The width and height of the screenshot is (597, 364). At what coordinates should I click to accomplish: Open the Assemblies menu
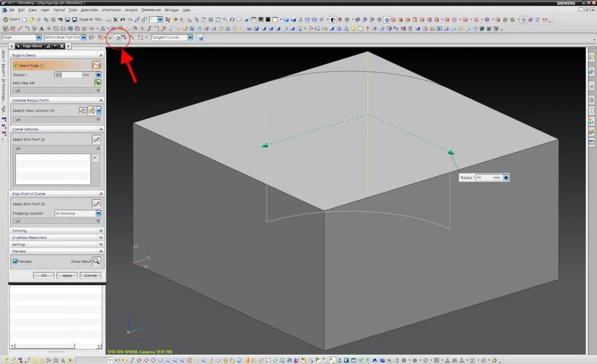point(89,10)
